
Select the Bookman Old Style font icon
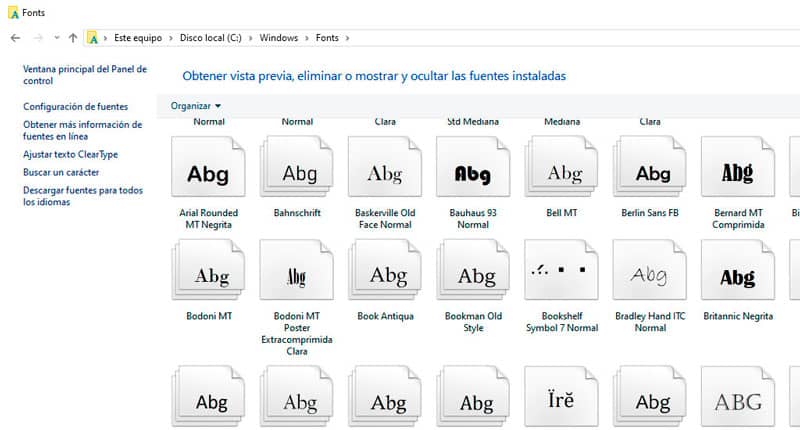pyautogui.click(x=473, y=270)
